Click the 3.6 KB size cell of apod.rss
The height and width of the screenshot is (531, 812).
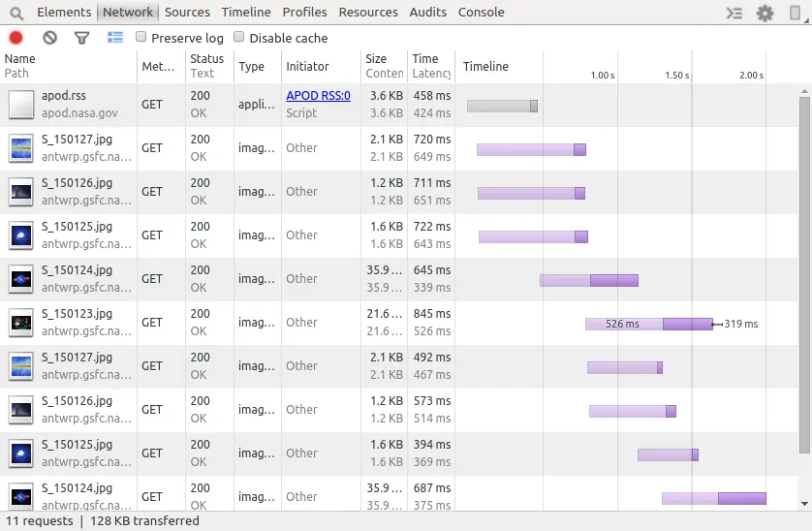387,96
